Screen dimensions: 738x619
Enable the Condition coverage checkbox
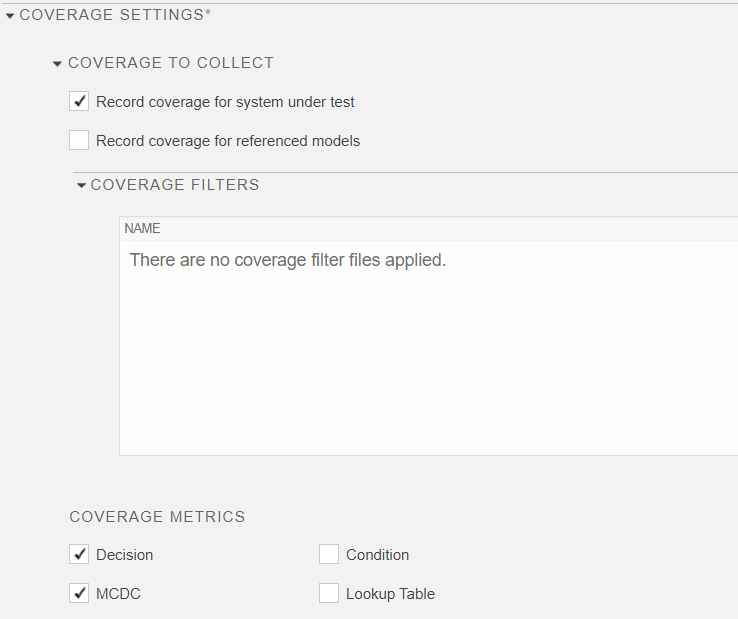(x=329, y=554)
